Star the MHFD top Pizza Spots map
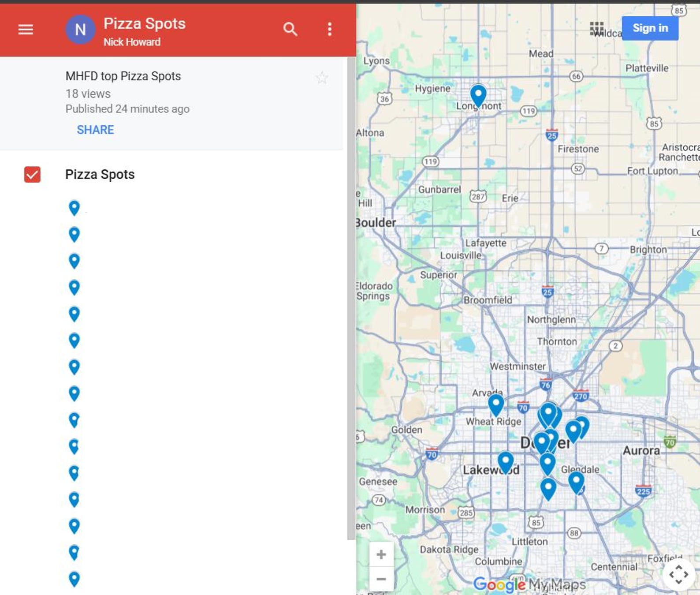Viewport: 700px width, 595px height. (x=322, y=78)
